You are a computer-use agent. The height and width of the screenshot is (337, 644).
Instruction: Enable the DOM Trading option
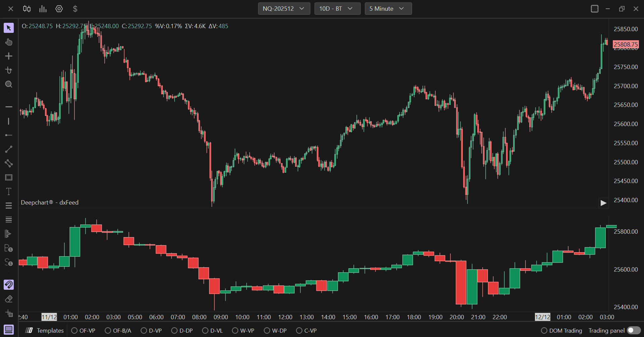[x=561, y=331]
